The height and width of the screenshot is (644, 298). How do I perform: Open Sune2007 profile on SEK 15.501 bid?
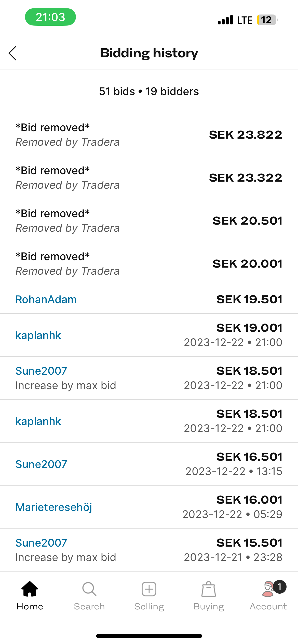click(x=41, y=543)
